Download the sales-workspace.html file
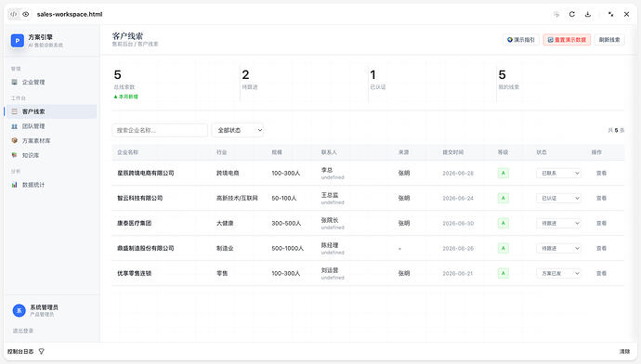The height and width of the screenshot is (364, 641). point(588,14)
